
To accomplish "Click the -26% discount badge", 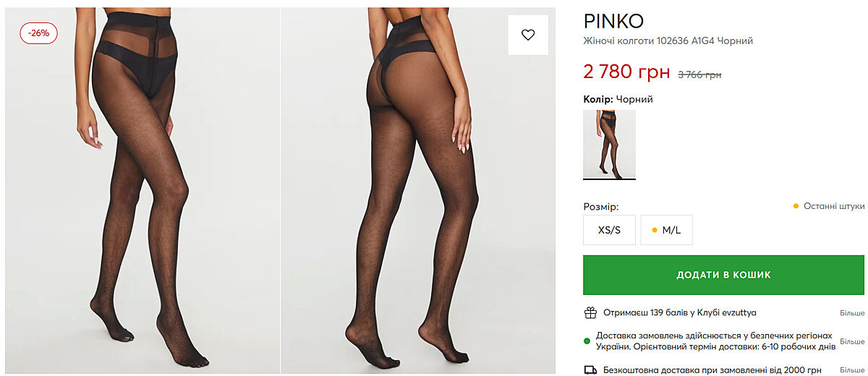I will [38, 33].
